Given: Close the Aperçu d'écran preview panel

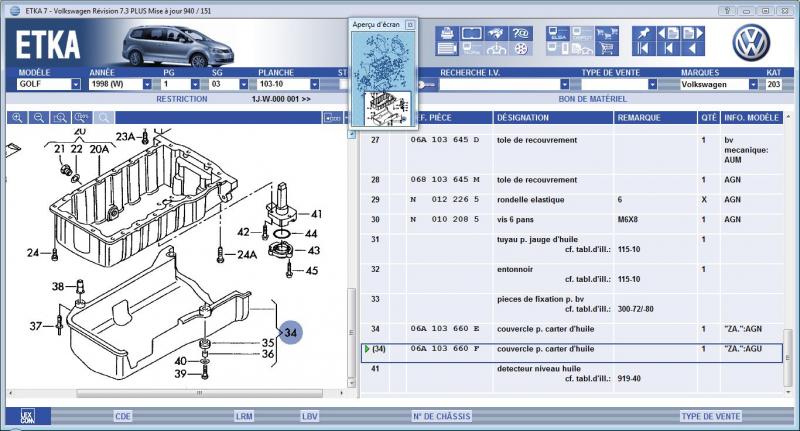Looking at the screenshot, I should [x=410, y=24].
